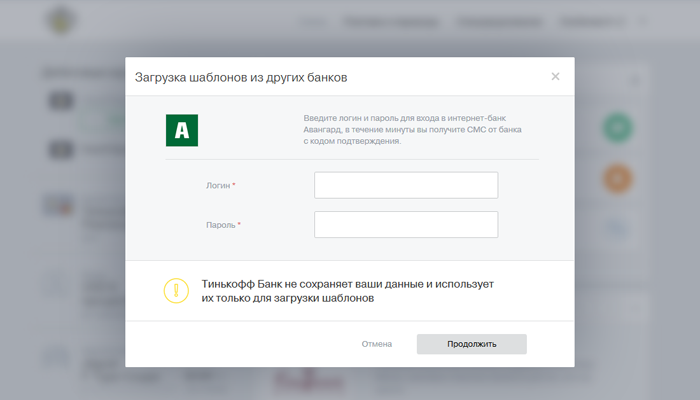Image resolution: width=700 pixels, height=400 pixels.
Task: Click the blurred green round button behind dialog
Action: [617, 128]
